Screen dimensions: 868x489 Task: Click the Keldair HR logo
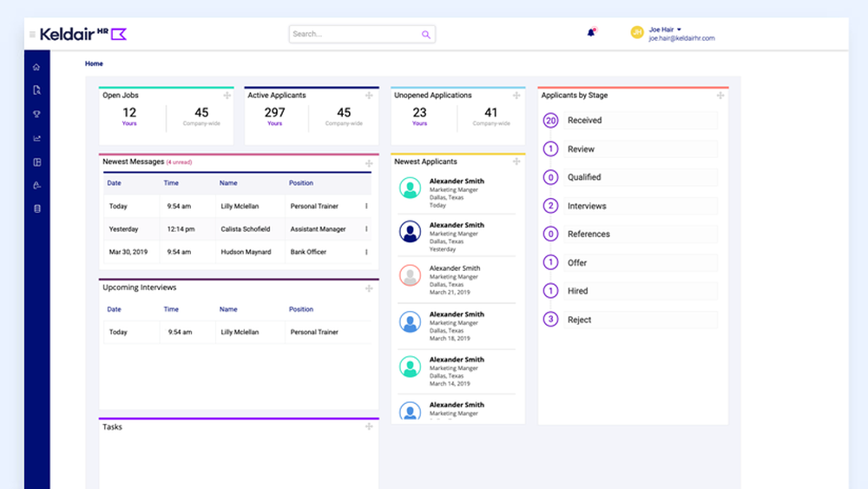tap(83, 35)
